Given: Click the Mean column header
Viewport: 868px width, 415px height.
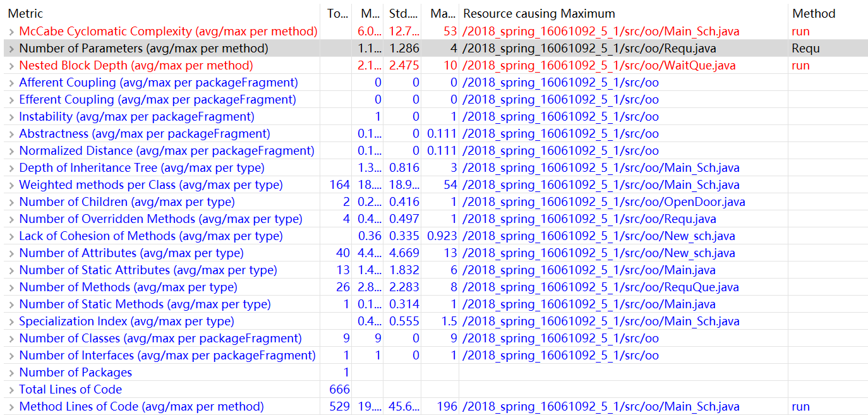Looking at the screenshot, I should (370, 14).
